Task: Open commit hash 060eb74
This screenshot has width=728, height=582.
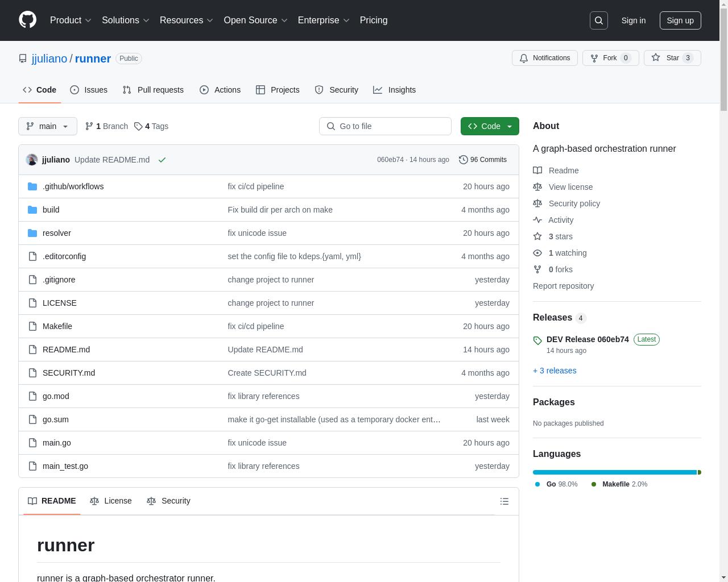Action: (390, 160)
